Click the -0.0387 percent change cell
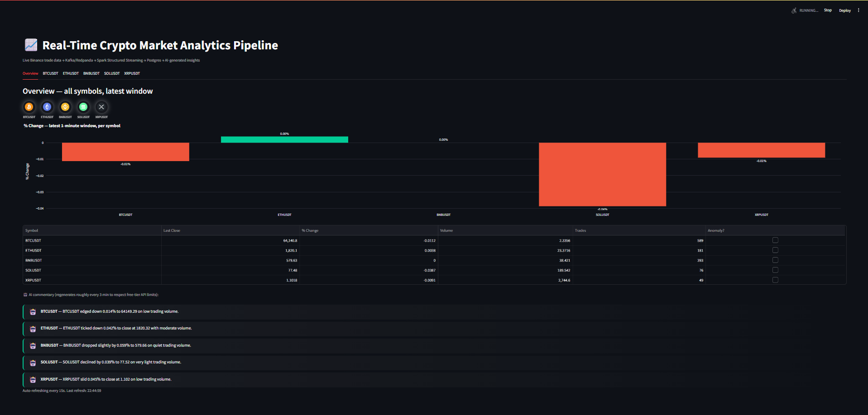Image resolution: width=868 pixels, height=415 pixels. pyautogui.click(x=369, y=270)
